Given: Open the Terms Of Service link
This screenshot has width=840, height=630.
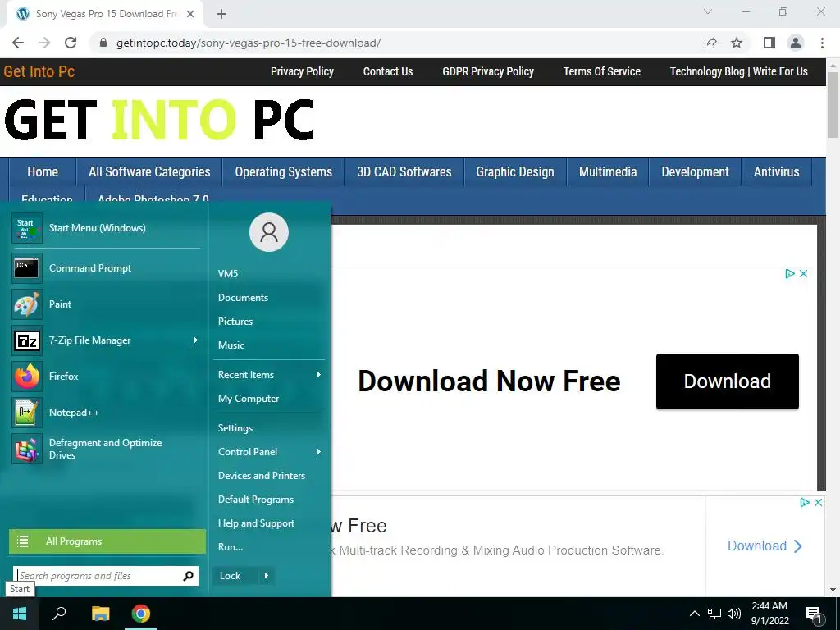Looking at the screenshot, I should click(601, 72).
